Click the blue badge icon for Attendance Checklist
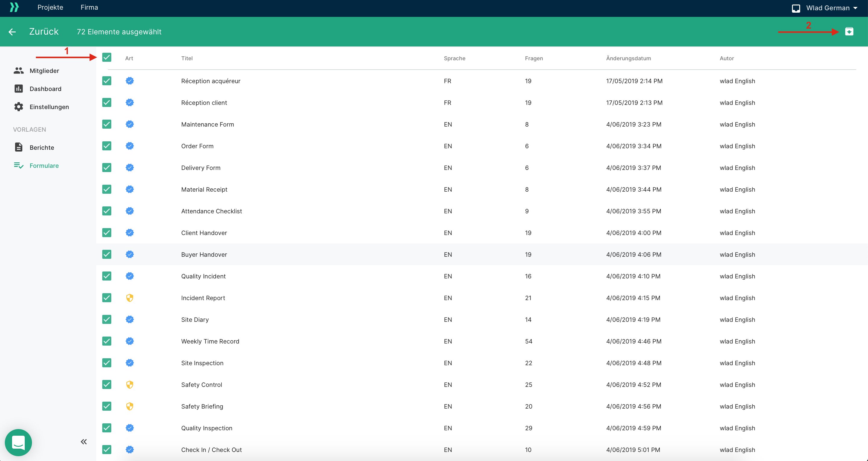 tap(130, 211)
